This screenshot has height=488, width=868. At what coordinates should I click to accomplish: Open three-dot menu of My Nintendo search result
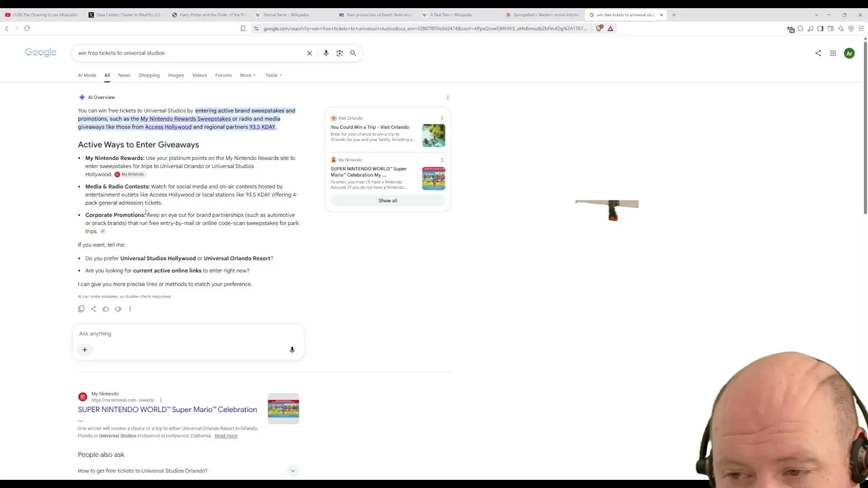point(161,400)
